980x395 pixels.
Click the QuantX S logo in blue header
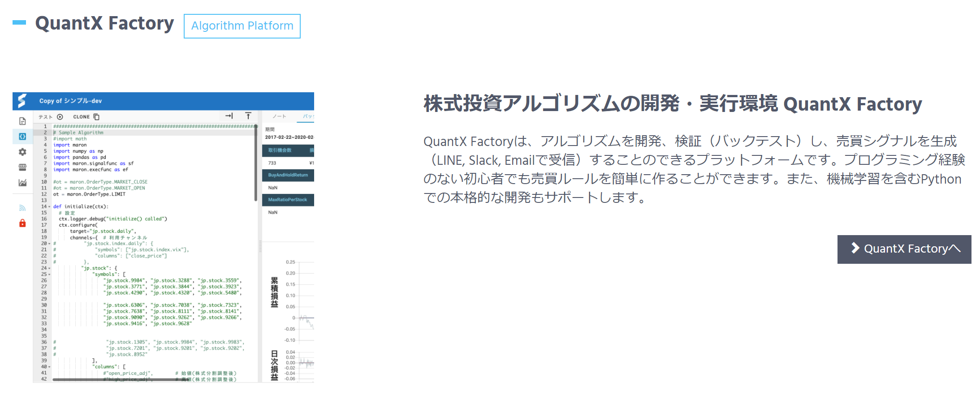pyautogui.click(x=22, y=101)
